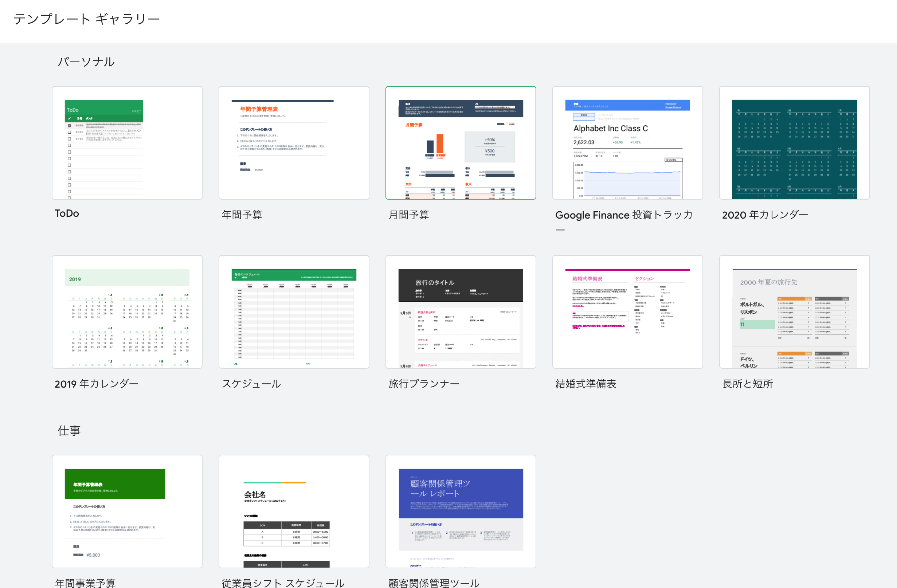Open the highlighted 月間予算 template

coord(461,143)
